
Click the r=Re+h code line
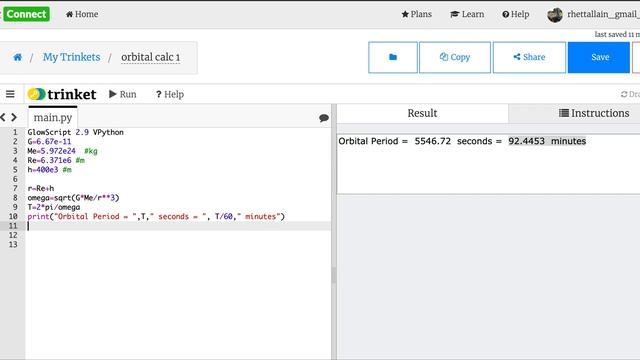click(41, 188)
